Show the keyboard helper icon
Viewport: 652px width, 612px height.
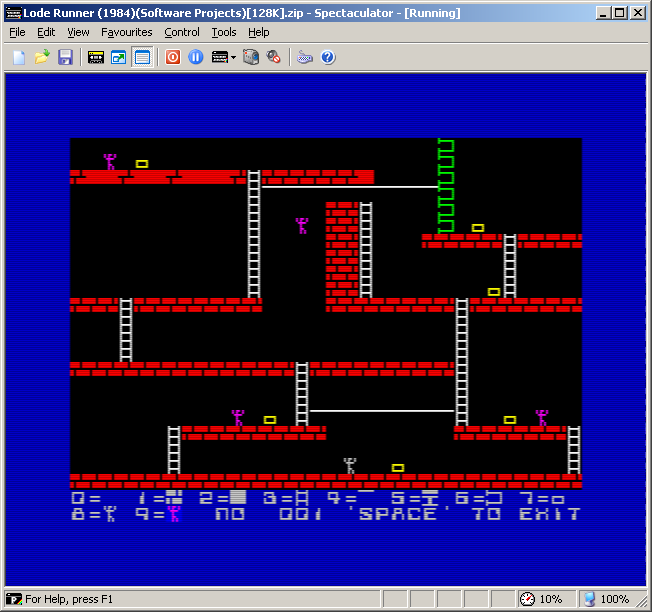[305, 57]
